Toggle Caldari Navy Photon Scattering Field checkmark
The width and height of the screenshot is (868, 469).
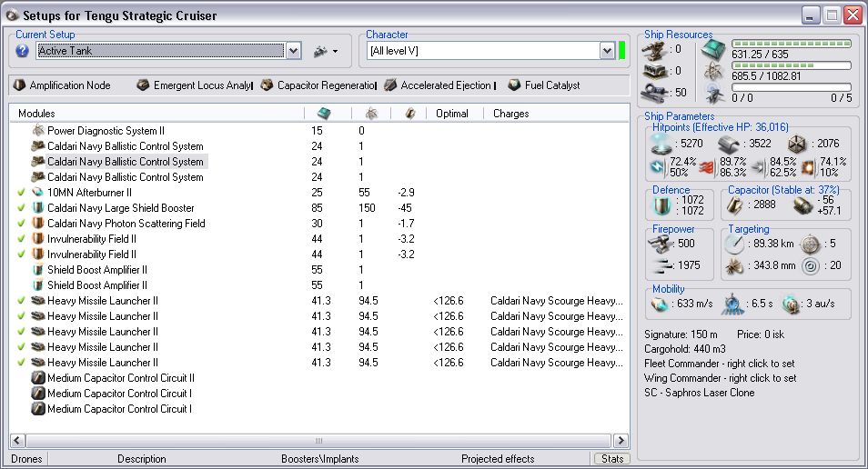click(x=21, y=224)
